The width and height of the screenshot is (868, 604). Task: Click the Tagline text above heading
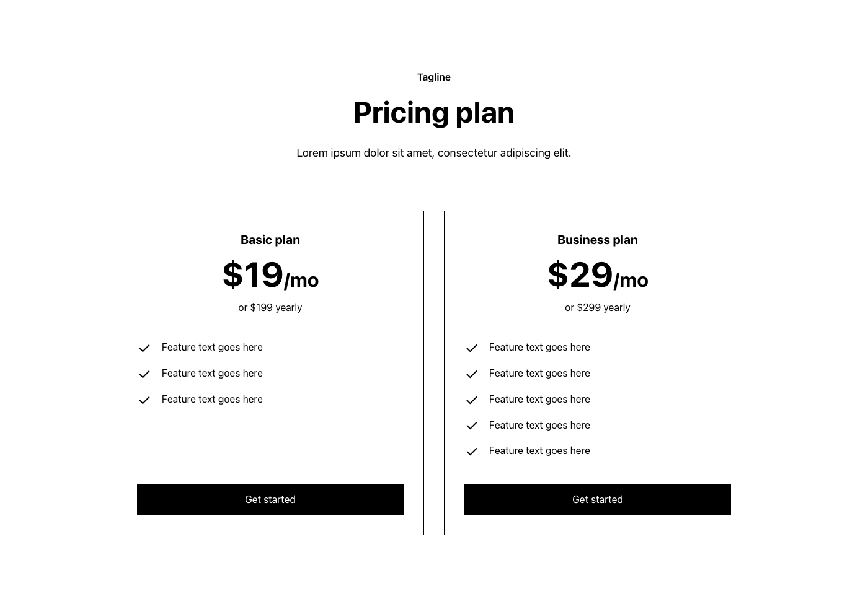(433, 77)
